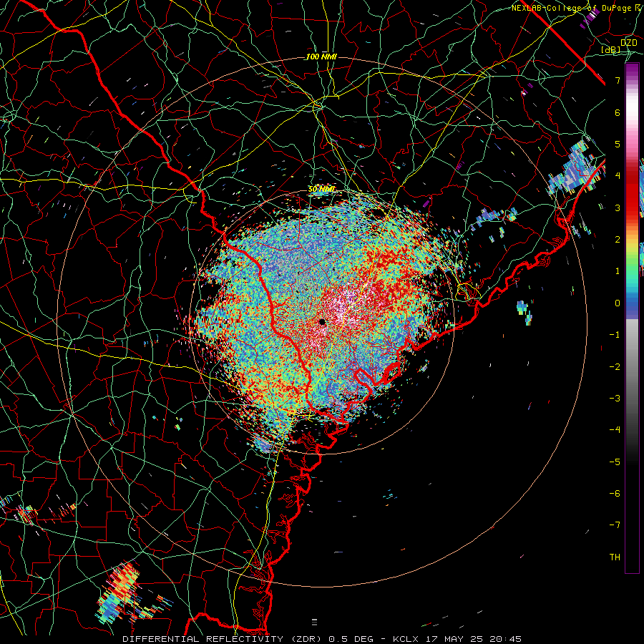
Task: Click the black radar site marker dot
Action: (x=323, y=322)
